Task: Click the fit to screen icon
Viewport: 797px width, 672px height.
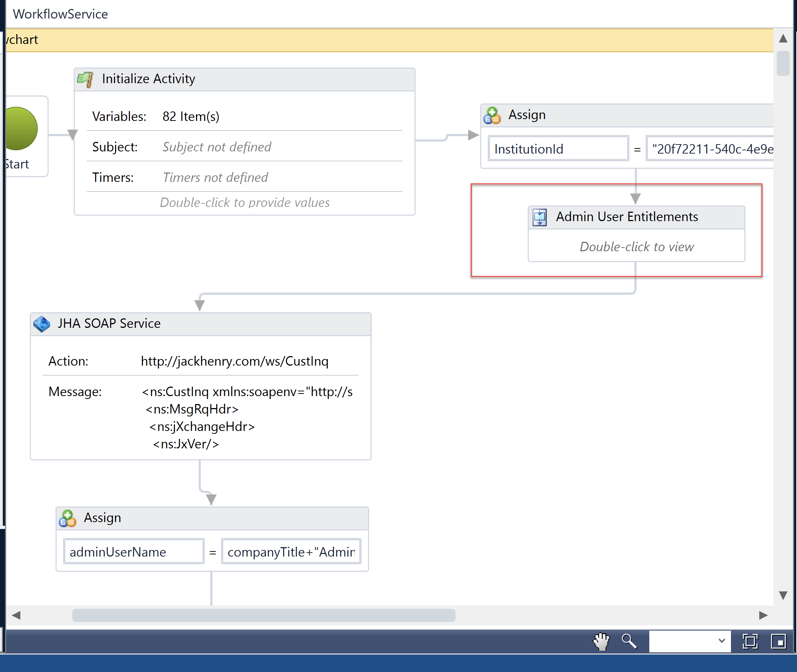Action: (x=750, y=642)
